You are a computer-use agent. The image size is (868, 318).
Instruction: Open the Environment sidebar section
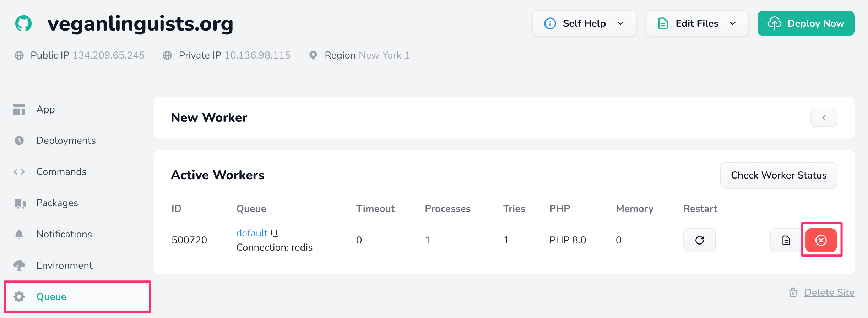(64, 265)
